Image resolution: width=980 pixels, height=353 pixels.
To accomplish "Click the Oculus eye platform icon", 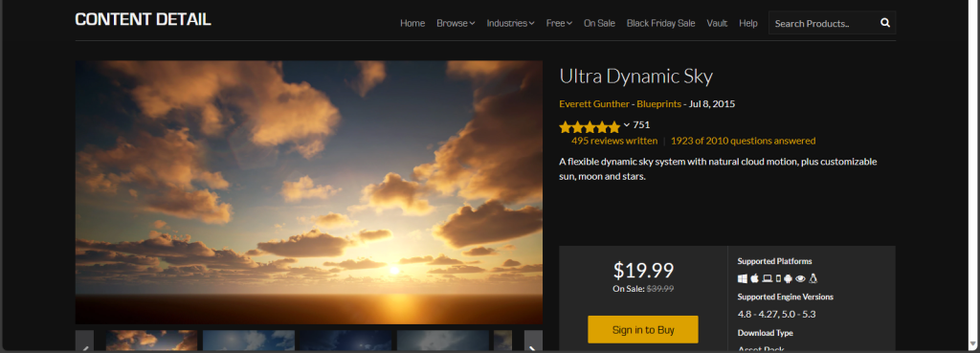I will [x=800, y=278].
